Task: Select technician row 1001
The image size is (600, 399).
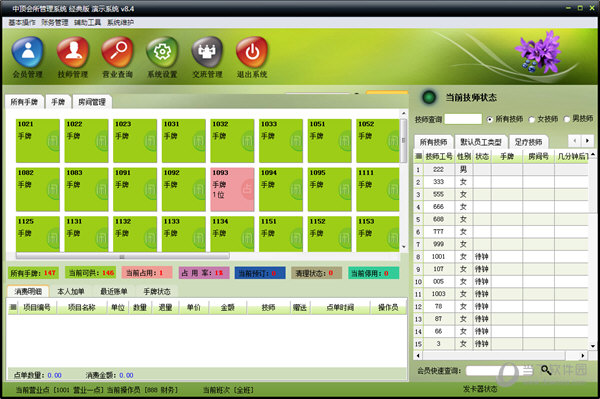Action: [x=501, y=257]
